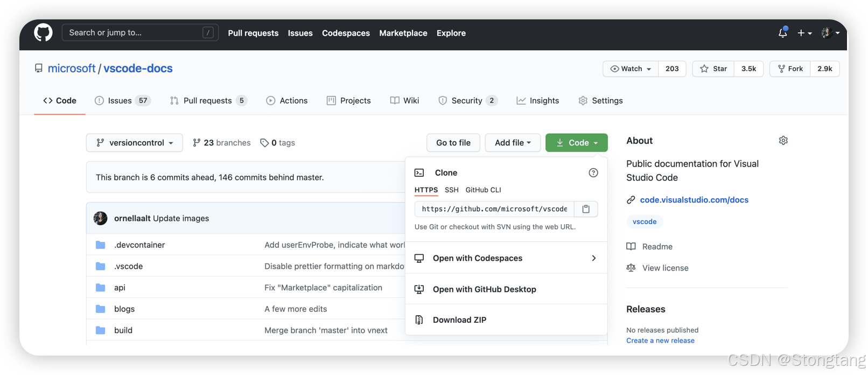View the 203 watchers count
This screenshot has width=868, height=375.
(x=672, y=68)
